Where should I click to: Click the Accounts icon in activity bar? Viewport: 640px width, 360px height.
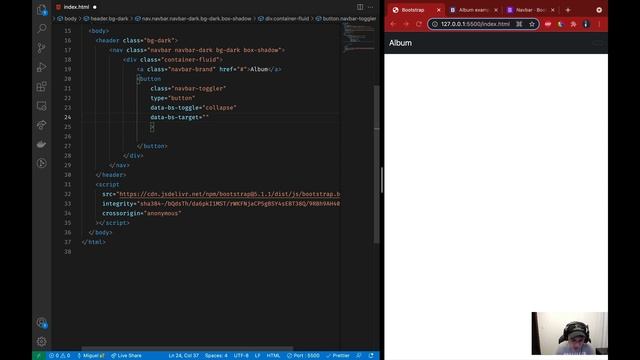pos(42,323)
